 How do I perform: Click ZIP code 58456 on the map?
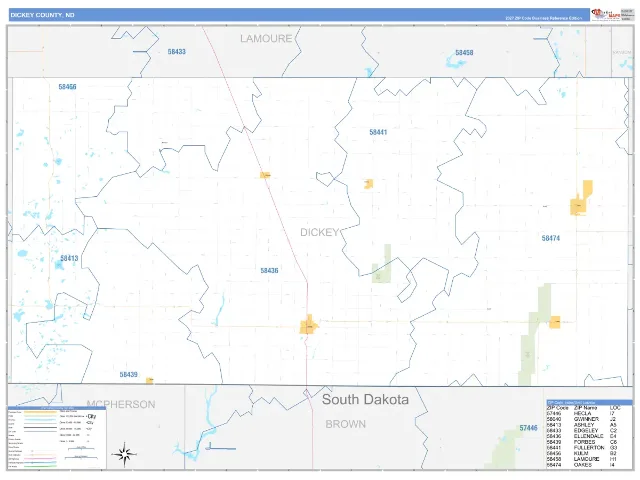click(67, 87)
